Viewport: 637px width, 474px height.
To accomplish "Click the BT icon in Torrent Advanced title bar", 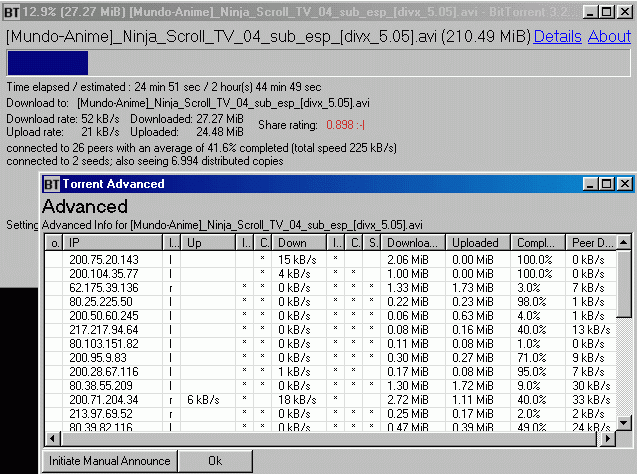I will pyautogui.click(x=51, y=184).
